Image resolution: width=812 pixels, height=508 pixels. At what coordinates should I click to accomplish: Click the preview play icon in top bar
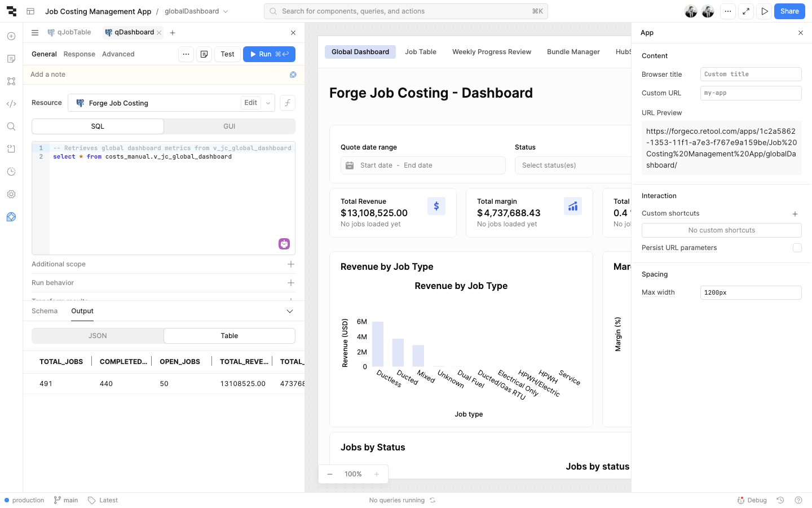pos(764,11)
